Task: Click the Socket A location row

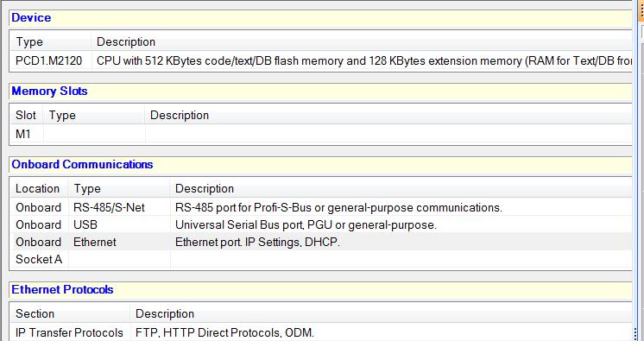Action: [321, 259]
